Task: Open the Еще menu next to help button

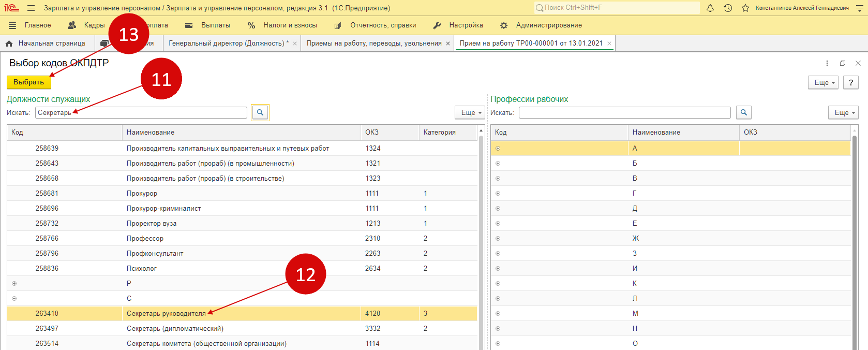Action: tap(823, 82)
